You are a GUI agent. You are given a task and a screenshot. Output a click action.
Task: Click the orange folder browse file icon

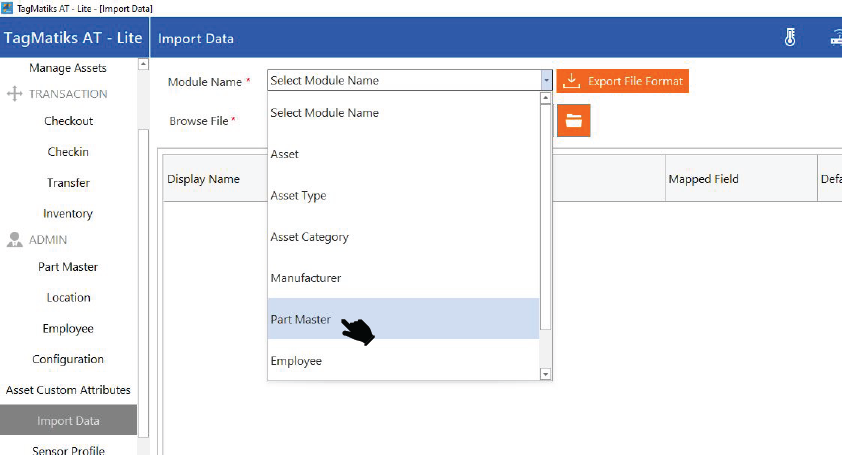pos(574,120)
